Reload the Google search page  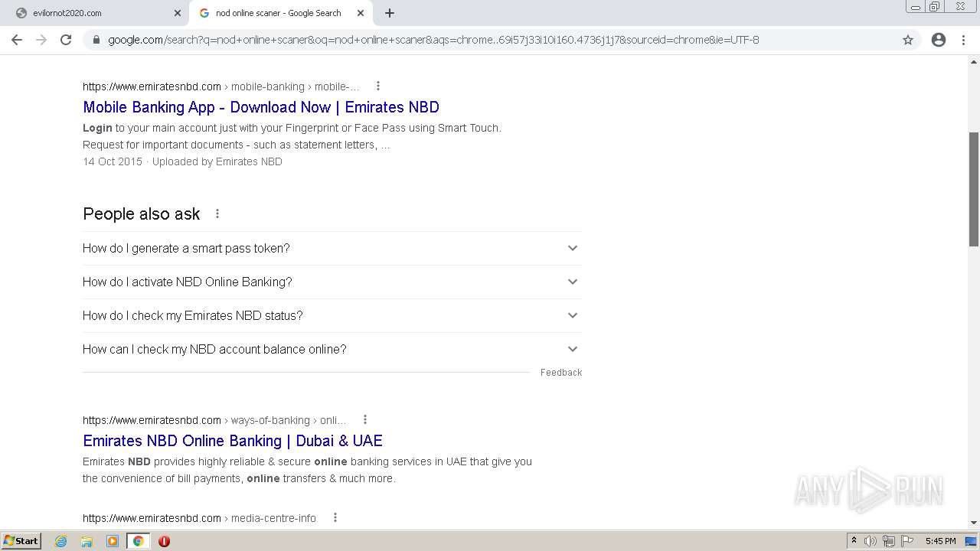66,40
